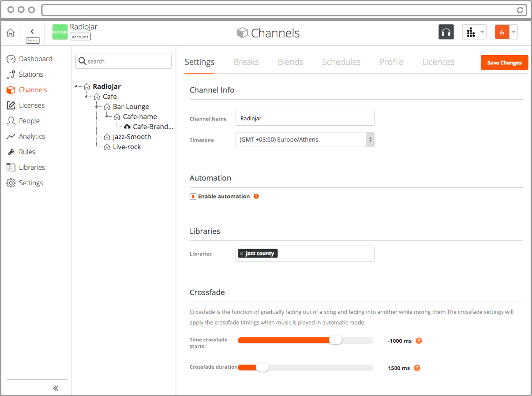Switch to the Blends tab
The width and height of the screenshot is (532, 396).
pyautogui.click(x=290, y=62)
